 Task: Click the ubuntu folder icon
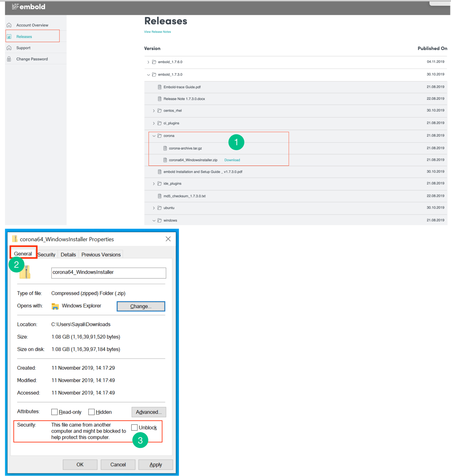point(160,208)
